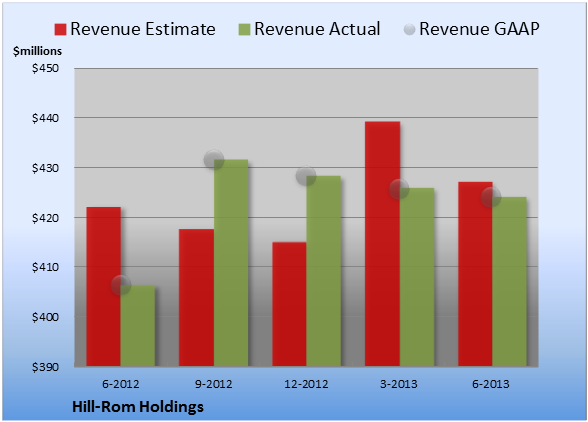Screen dimensions: 588x422
Task: Select the red estimate bar for 9-2012
Action: coord(196,297)
